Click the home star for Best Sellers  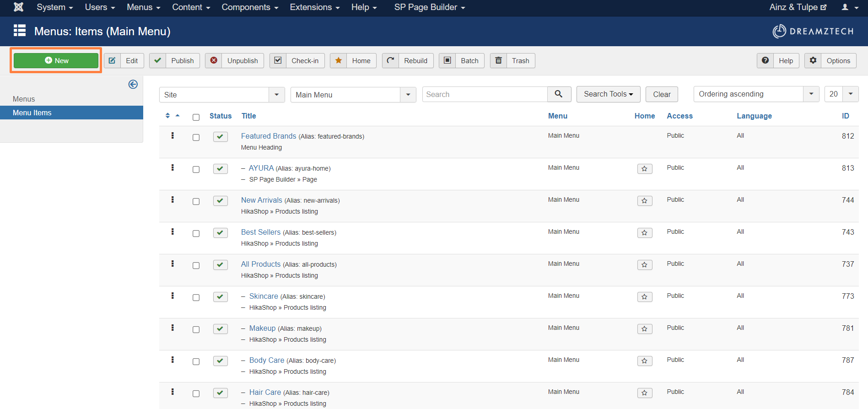(x=645, y=233)
